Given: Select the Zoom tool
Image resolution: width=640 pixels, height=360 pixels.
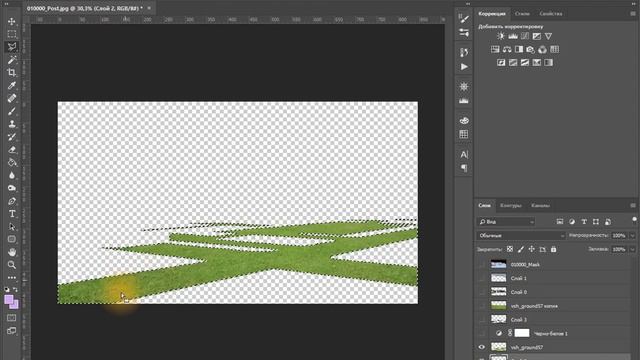Looking at the screenshot, I should click(11, 265).
